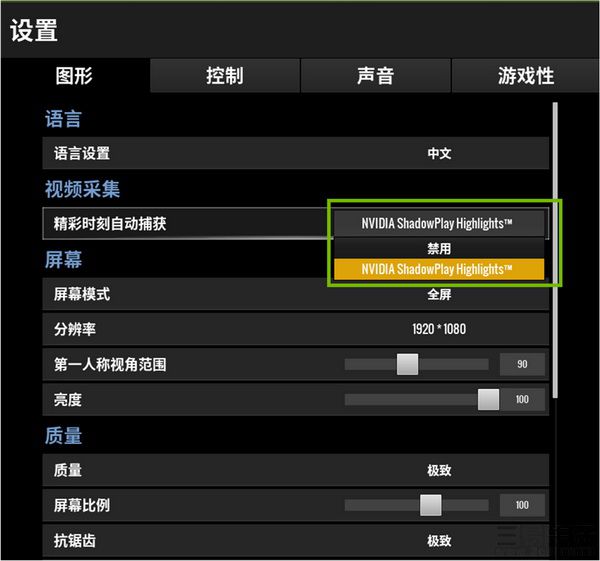Open the 游戏性 tab

pos(525,76)
